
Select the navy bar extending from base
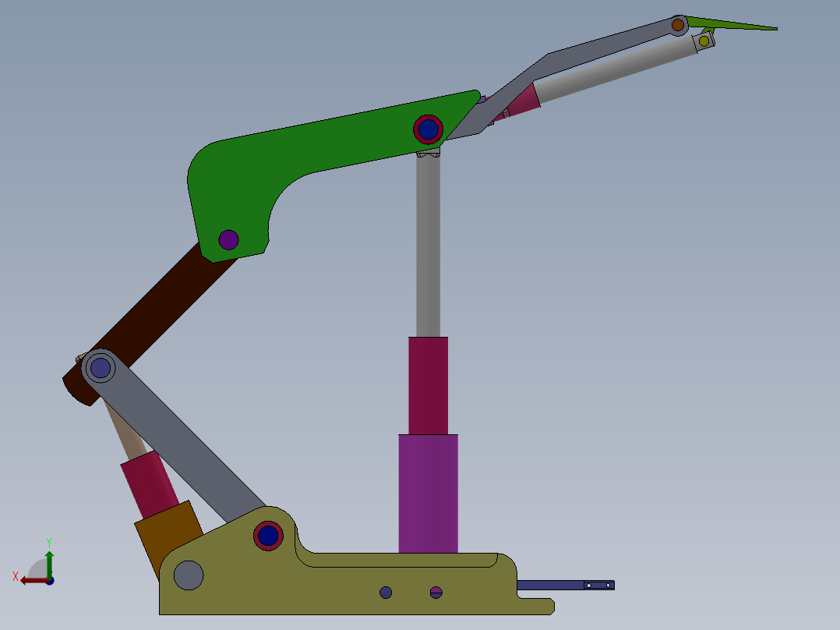click(x=566, y=585)
